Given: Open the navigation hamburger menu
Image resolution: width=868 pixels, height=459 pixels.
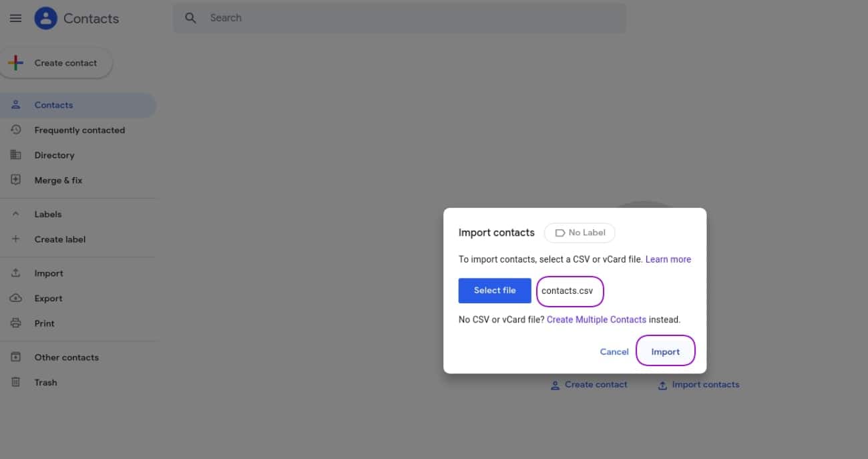Looking at the screenshot, I should click(15, 18).
